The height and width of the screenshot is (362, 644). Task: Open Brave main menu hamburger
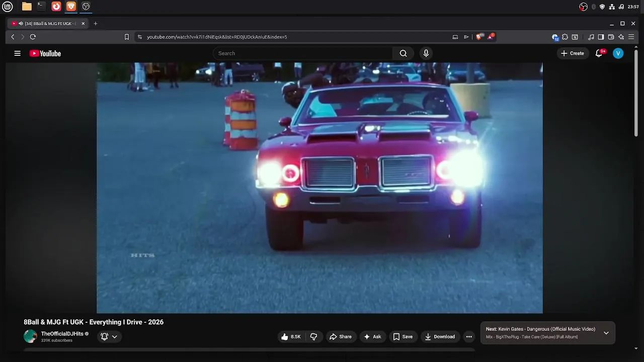[631, 37]
